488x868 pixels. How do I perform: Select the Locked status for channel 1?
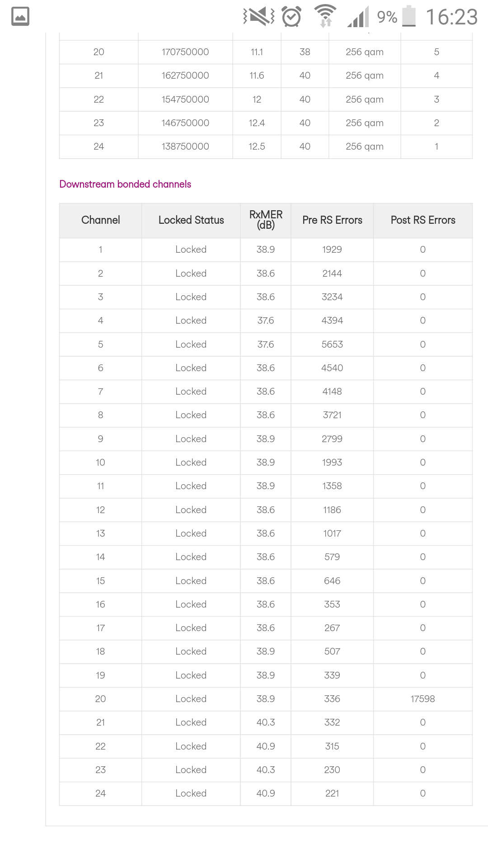tap(191, 250)
